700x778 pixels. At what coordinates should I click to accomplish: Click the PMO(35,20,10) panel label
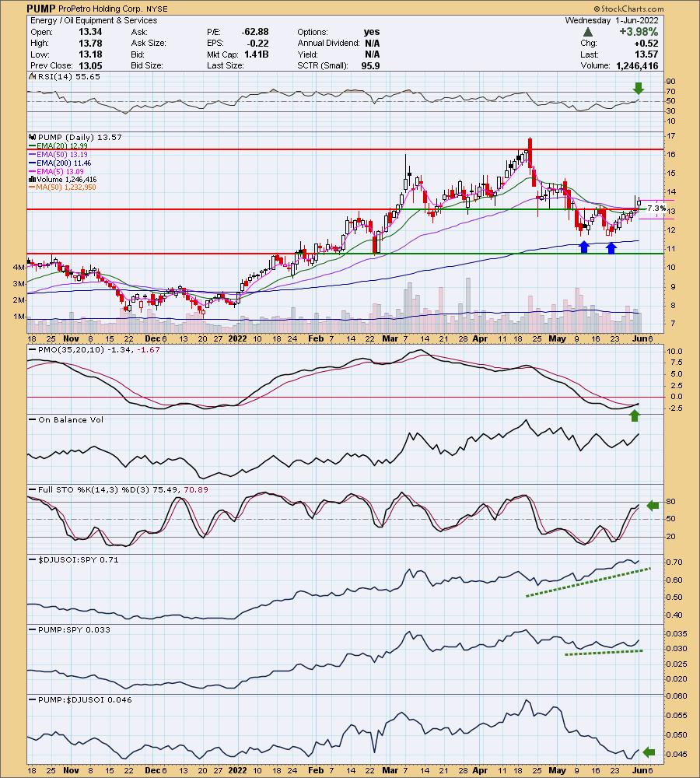click(x=71, y=350)
